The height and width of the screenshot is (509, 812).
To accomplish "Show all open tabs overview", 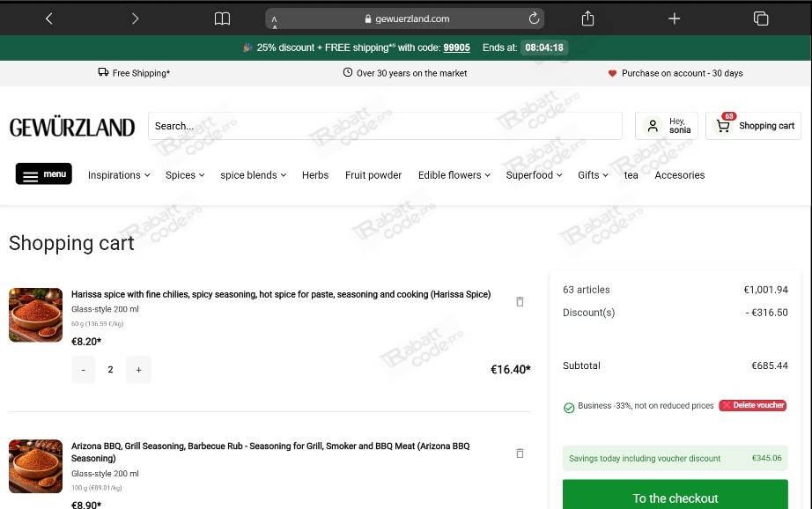I will coord(761,18).
